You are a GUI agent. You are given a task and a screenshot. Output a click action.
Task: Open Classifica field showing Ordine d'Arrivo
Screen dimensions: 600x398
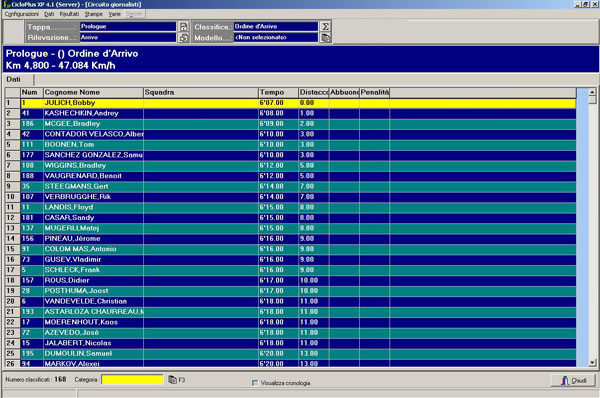click(276, 26)
